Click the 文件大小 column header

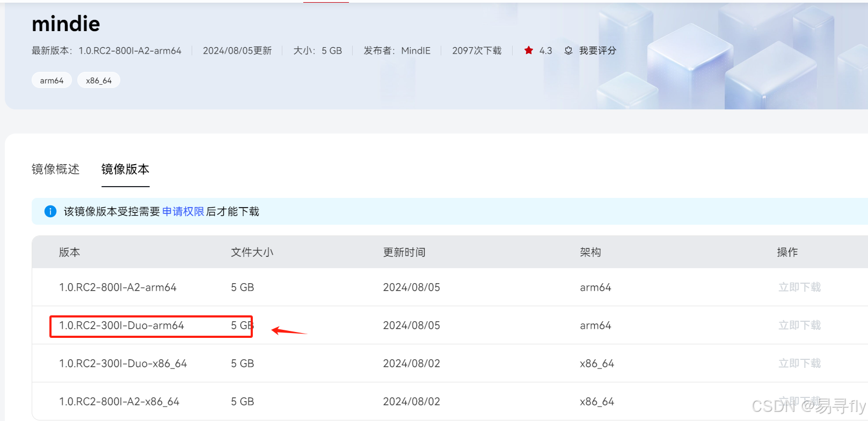252,252
